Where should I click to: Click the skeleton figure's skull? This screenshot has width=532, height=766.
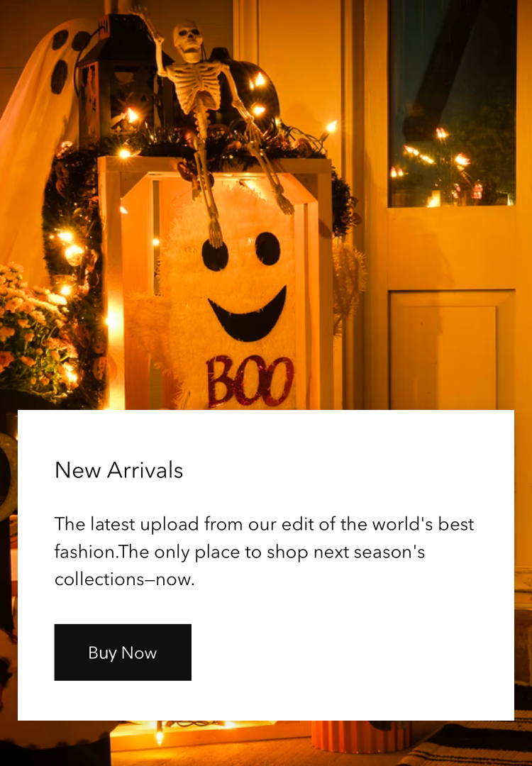(187, 40)
